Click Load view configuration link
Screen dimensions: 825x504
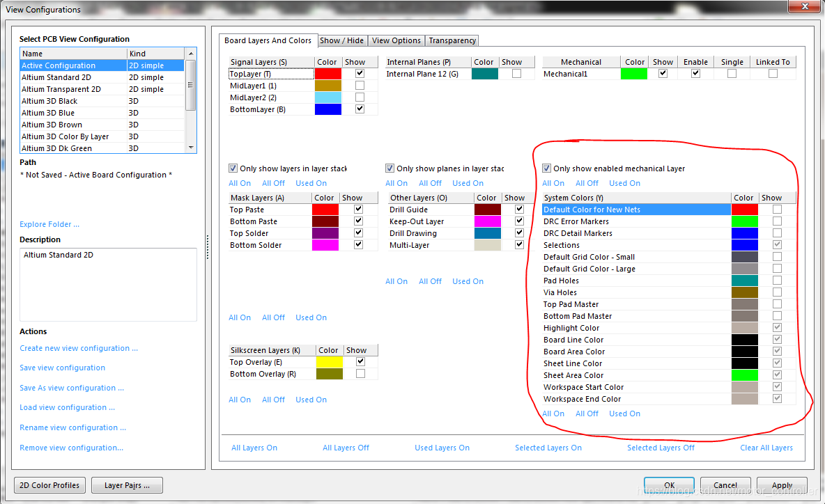point(67,407)
